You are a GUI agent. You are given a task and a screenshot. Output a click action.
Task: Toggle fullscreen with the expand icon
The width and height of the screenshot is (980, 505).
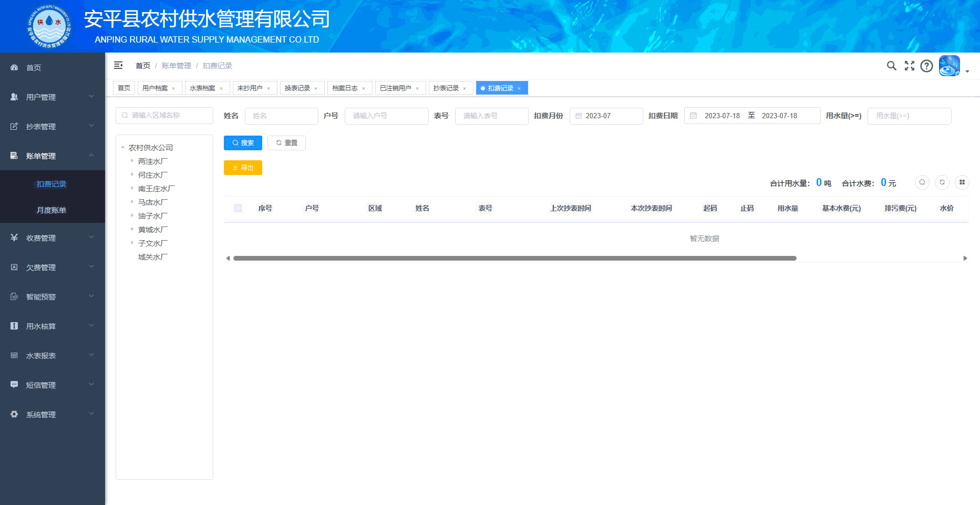click(x=909, y=66)
